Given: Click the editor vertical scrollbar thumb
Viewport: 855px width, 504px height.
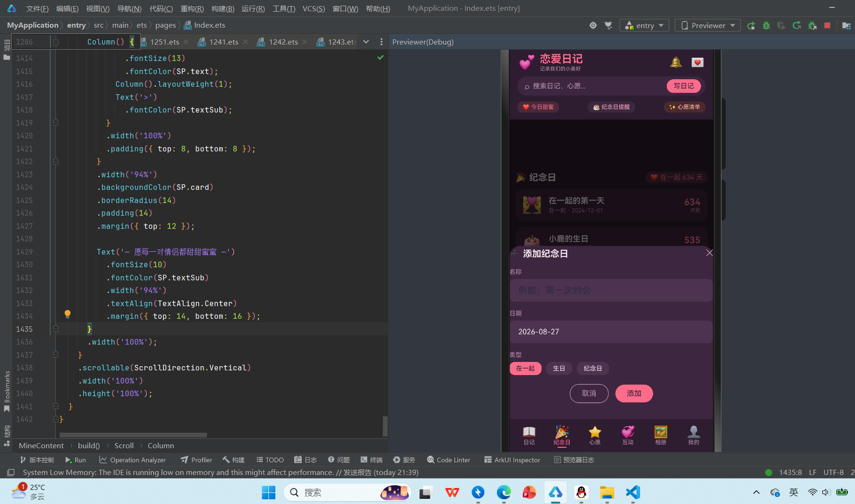Looking at the screenshot, I should point(385,426).
